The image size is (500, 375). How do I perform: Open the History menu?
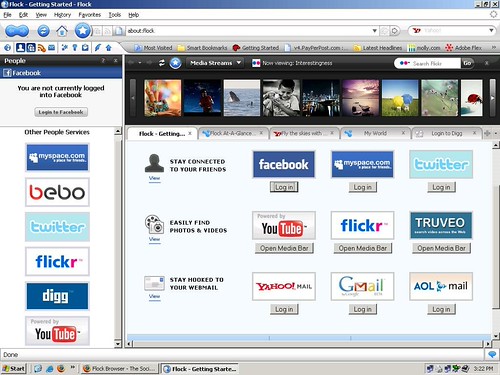click(x=62, y=15)
